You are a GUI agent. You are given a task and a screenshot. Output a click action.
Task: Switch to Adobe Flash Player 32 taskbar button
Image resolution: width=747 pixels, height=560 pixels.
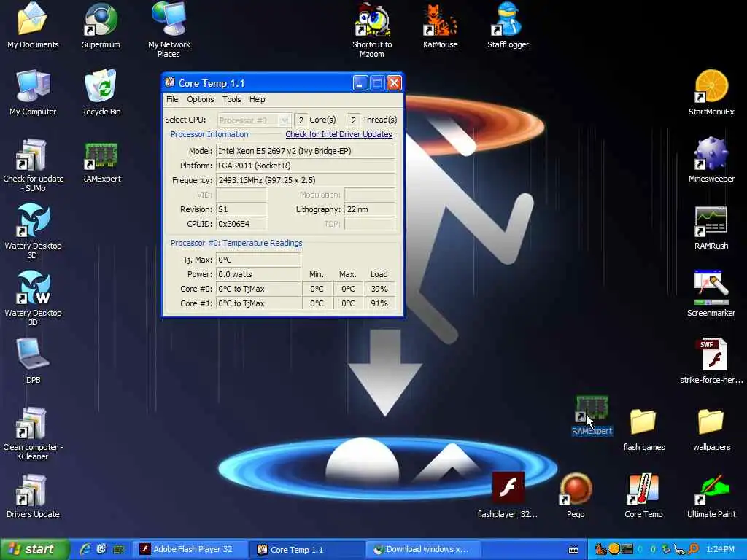point(190,549)
